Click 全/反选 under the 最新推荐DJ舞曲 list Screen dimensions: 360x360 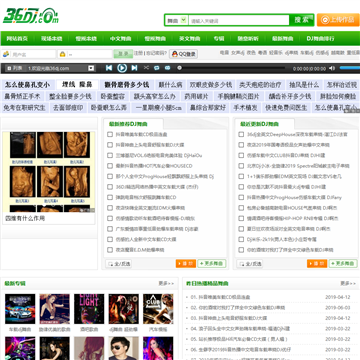(118, 264)
